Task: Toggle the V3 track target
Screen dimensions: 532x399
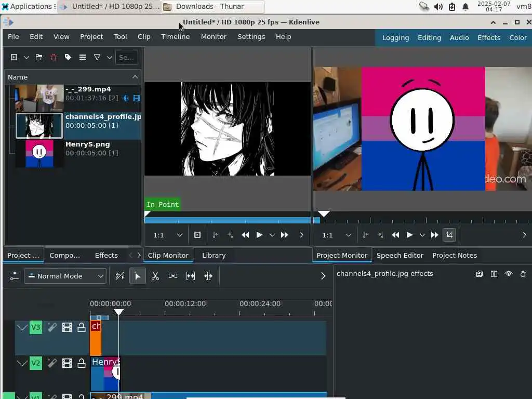Action: click(36, 327)
